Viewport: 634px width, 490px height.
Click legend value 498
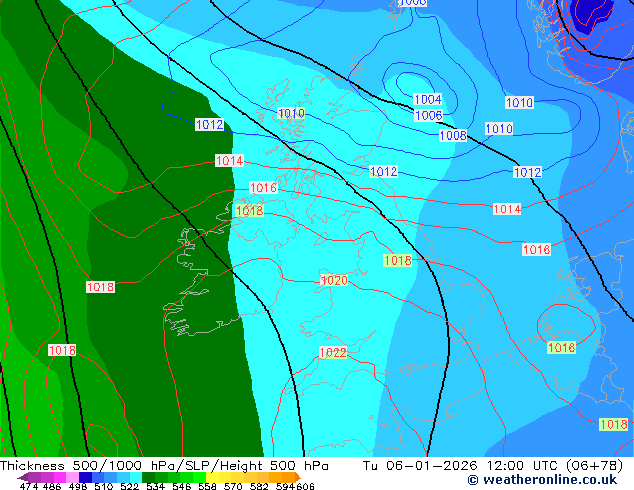point(78,486)
